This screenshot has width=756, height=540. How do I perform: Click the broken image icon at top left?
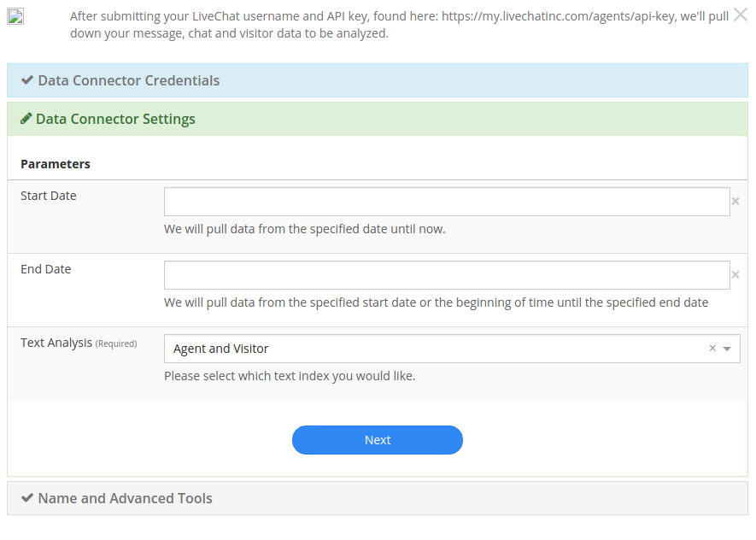(15, 17)
